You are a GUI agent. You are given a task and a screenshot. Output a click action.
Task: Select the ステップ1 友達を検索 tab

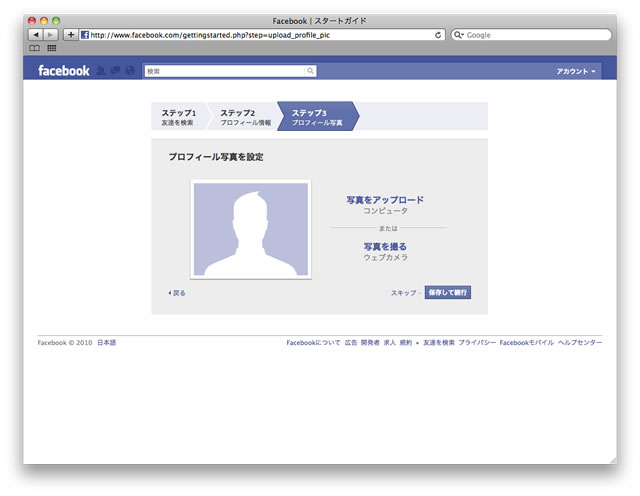point(179,117)
